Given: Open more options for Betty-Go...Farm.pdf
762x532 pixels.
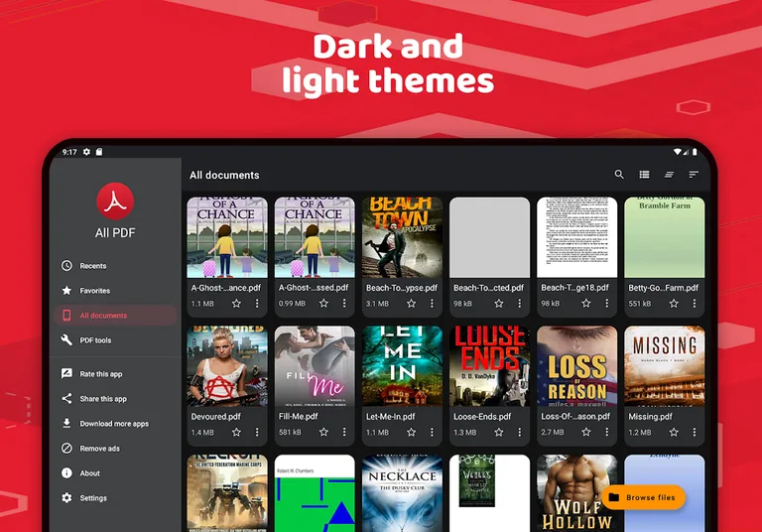Looking at the screenshot, I should [695, 304].
